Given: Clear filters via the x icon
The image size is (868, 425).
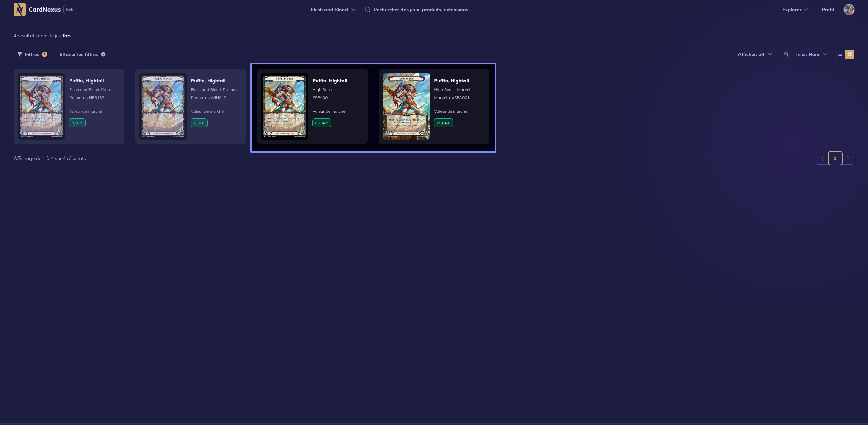Looking at the screenshot, I should pos(103,54).
